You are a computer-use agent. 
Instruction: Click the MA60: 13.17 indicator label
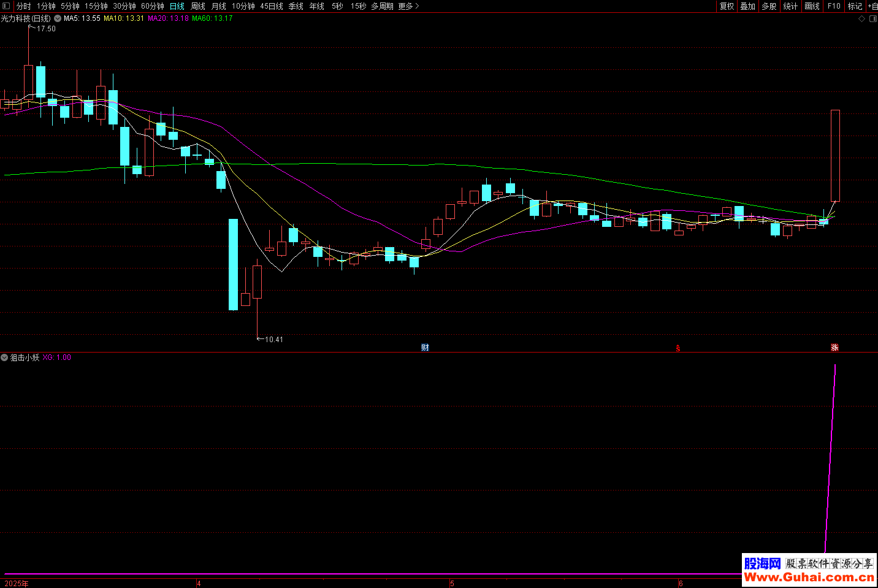coord(212,18)
